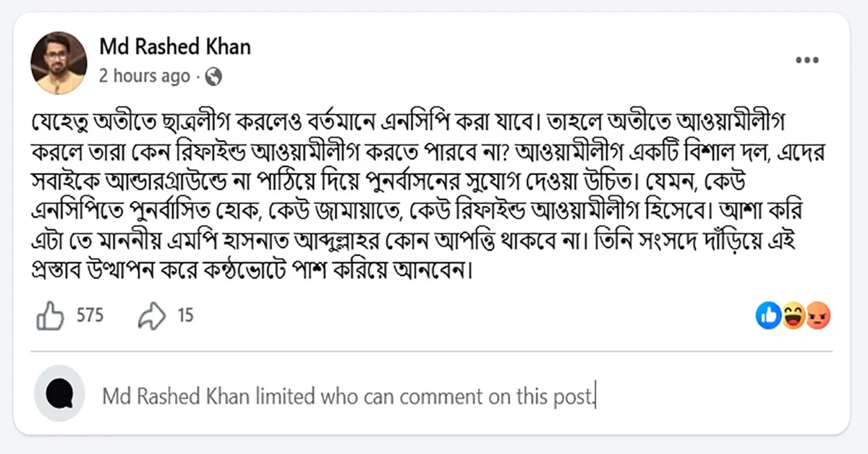Click the share arrow icon

[x=152, y=316]
